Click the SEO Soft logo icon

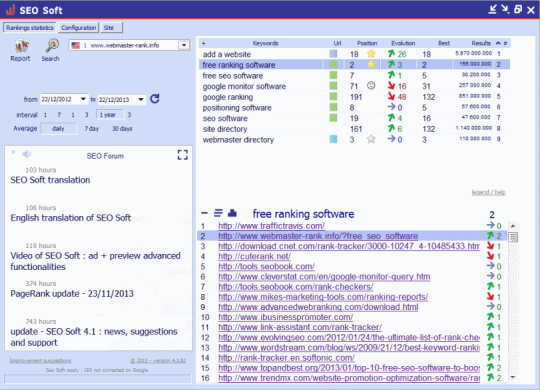10,10
